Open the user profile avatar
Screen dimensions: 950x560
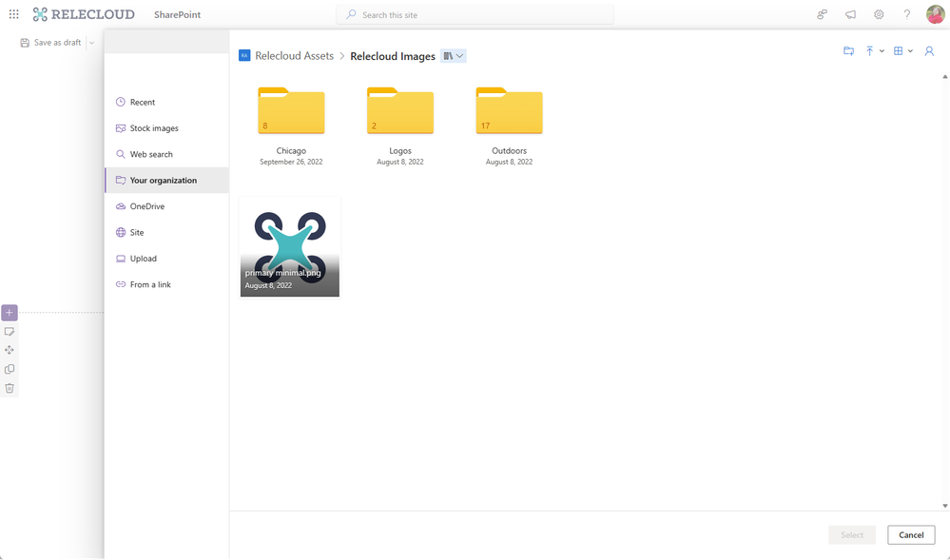tap(936, 14)
